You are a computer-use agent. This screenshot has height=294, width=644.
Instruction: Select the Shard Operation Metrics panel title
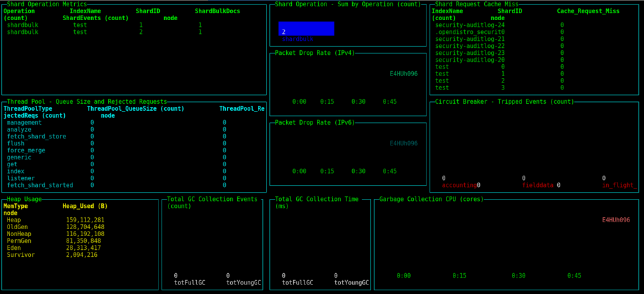tap(47, 4)
